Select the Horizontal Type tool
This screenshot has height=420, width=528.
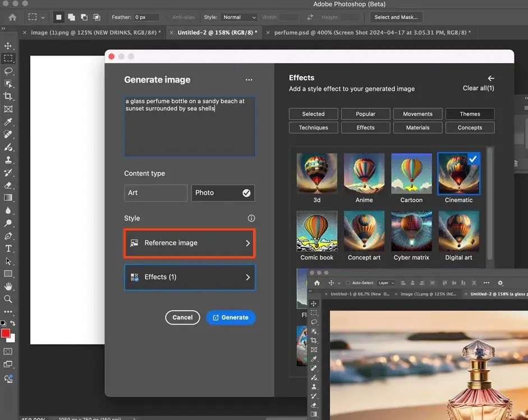8,248
